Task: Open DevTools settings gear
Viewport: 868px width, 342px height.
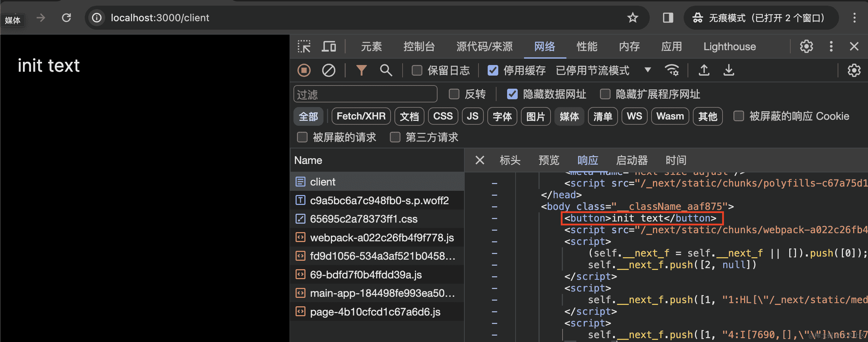Action: [x=806, y=46]
